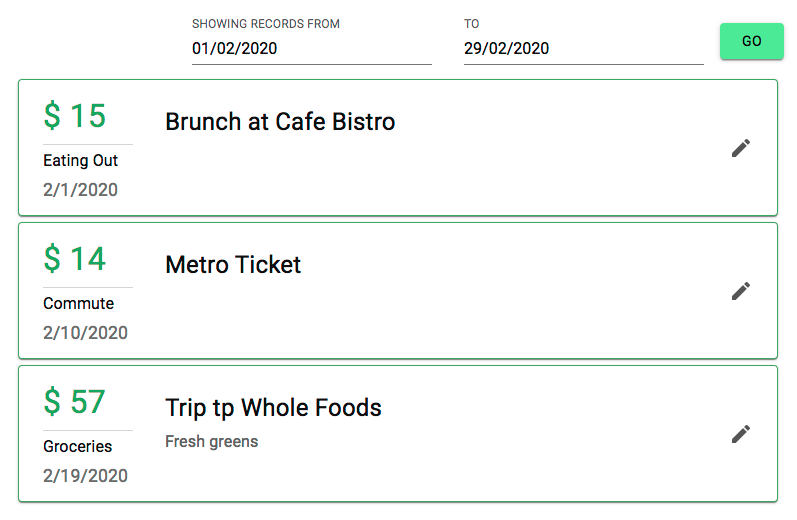
Task: Click the Fresh greens description text
Action: (x=211, y=441)
